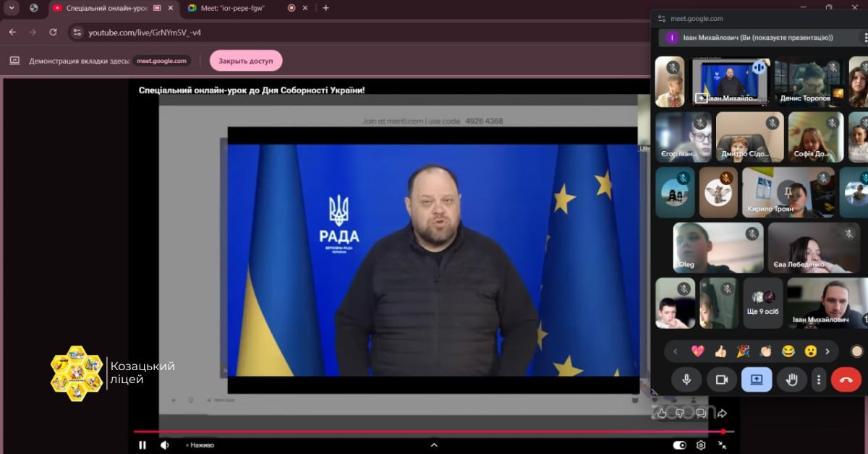
Task: Click the present screen button in Meet
Action: [757, 380]
